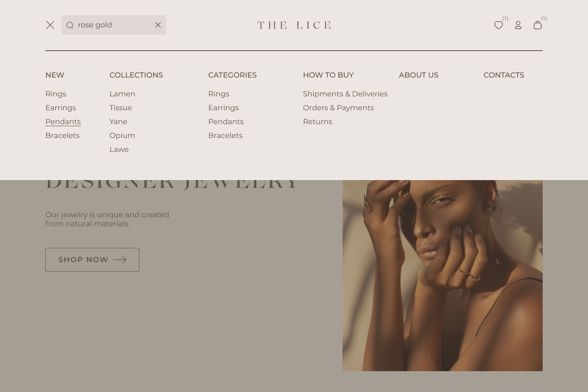This screenshot has height=392, width=588.
Task: Open the user account icon
Action: [518, 25]
